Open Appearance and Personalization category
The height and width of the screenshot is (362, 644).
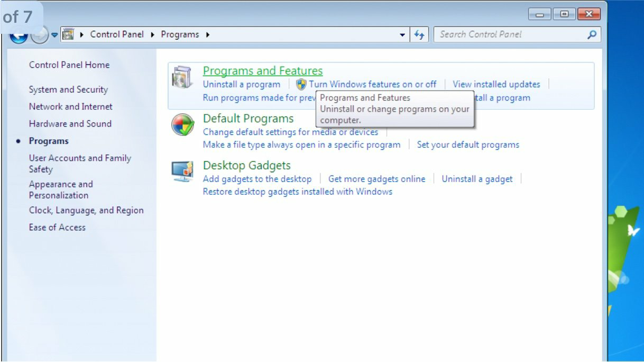[61, 189]
